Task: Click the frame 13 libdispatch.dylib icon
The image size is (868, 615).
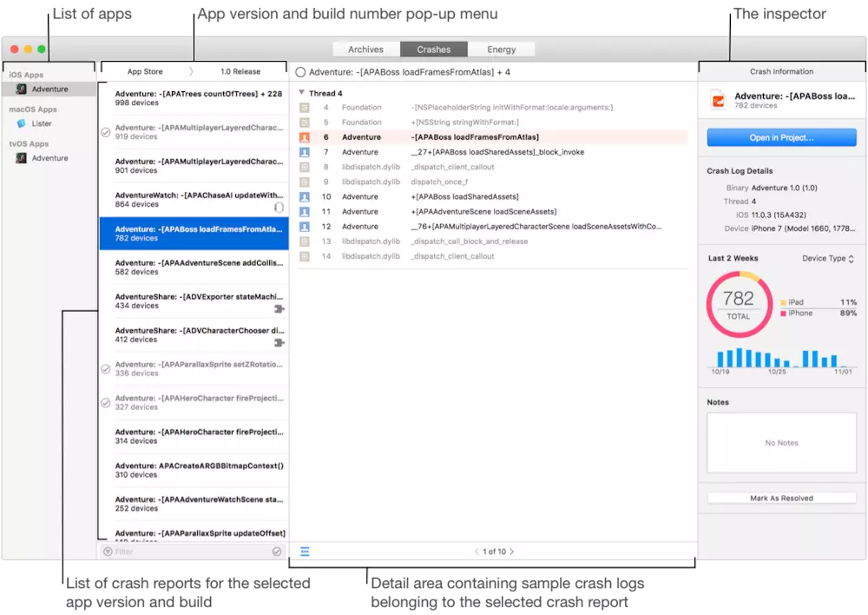Action: click(x=305, y=241)
